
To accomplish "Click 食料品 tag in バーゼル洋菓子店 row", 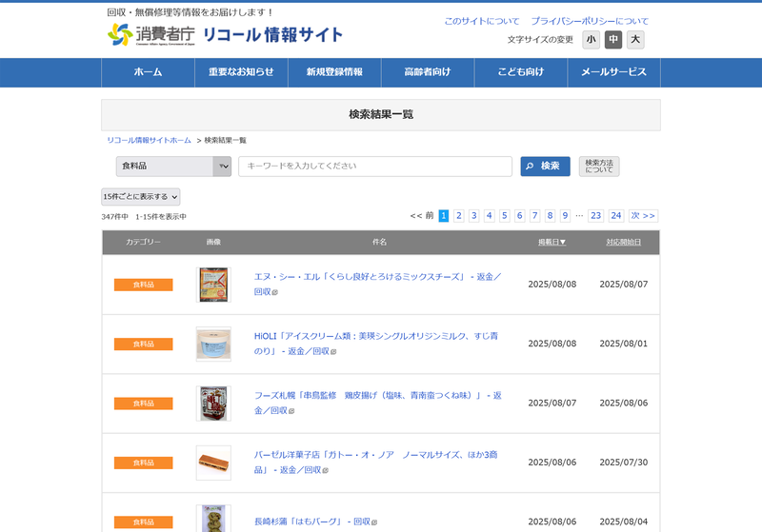I will click(x=144, y=463).
